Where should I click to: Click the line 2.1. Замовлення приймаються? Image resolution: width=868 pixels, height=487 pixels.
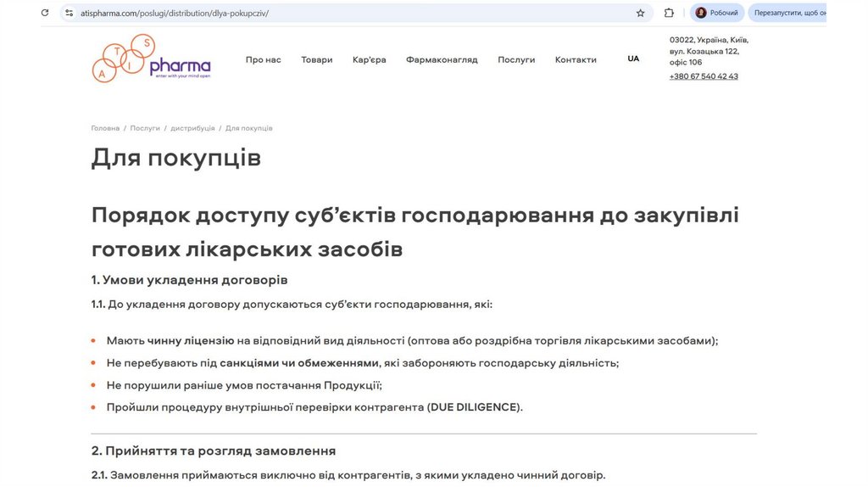(x=348, y=475)
